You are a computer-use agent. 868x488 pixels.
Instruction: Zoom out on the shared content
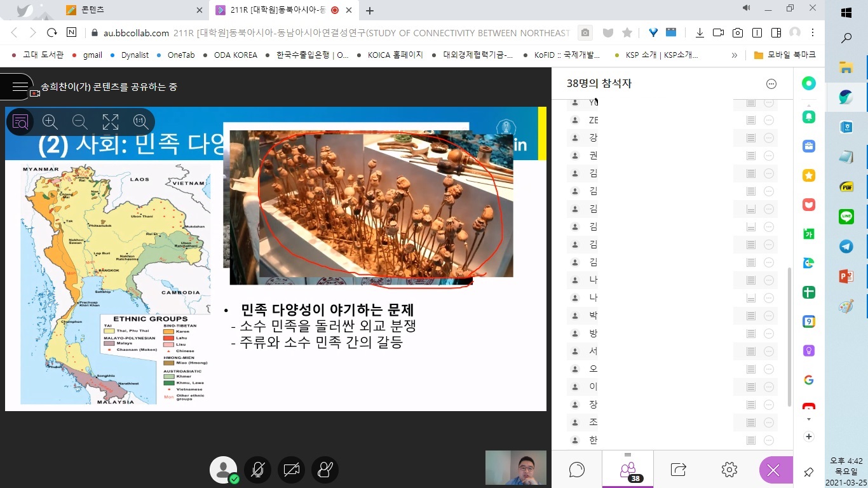pos(80,122)
